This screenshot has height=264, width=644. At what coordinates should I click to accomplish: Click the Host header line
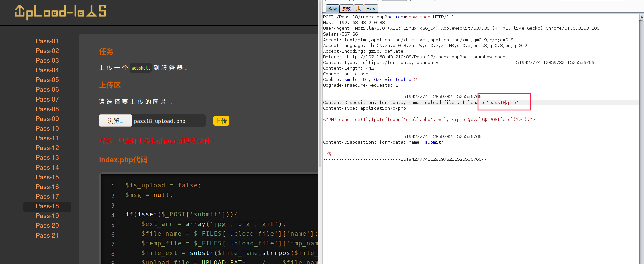tap(354, 23)
